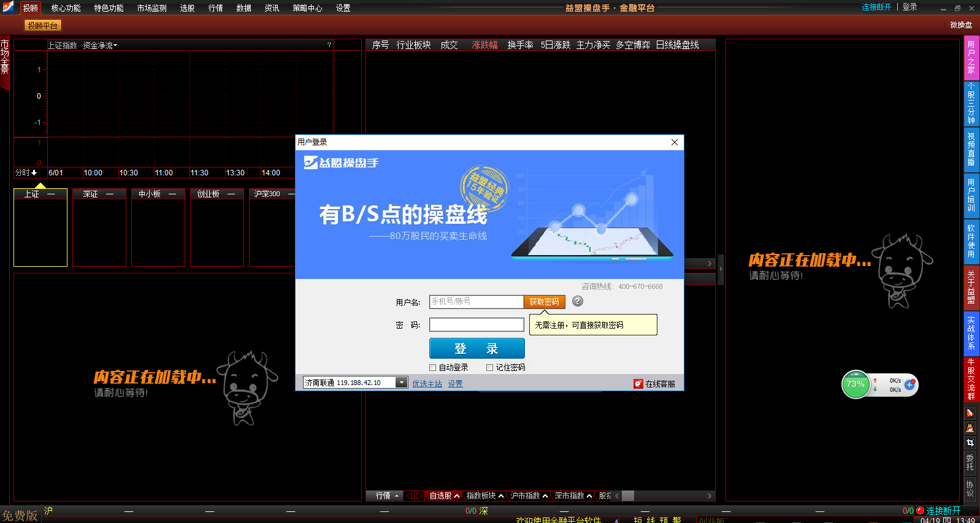
Task: Click 登录 link at top right
Action: click(909, 7)
